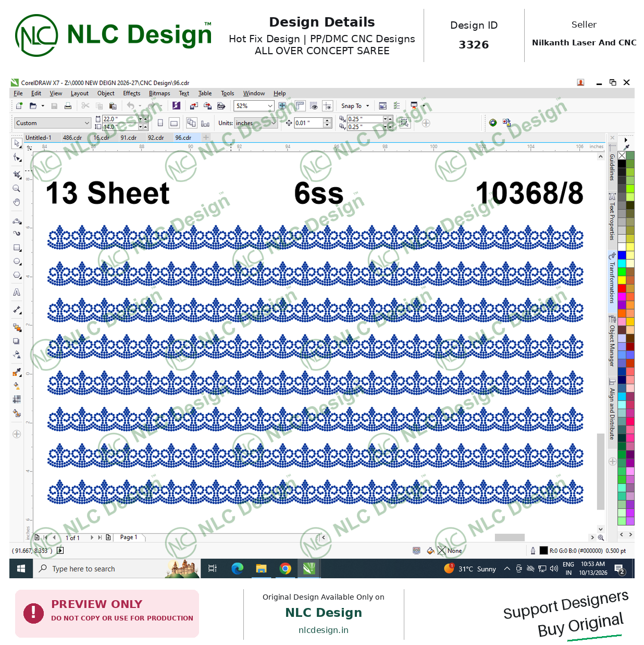The height and width of the screenshot is (645, 644).
Task: Click the no-fill X swatch
Action: tap(622, 155)
